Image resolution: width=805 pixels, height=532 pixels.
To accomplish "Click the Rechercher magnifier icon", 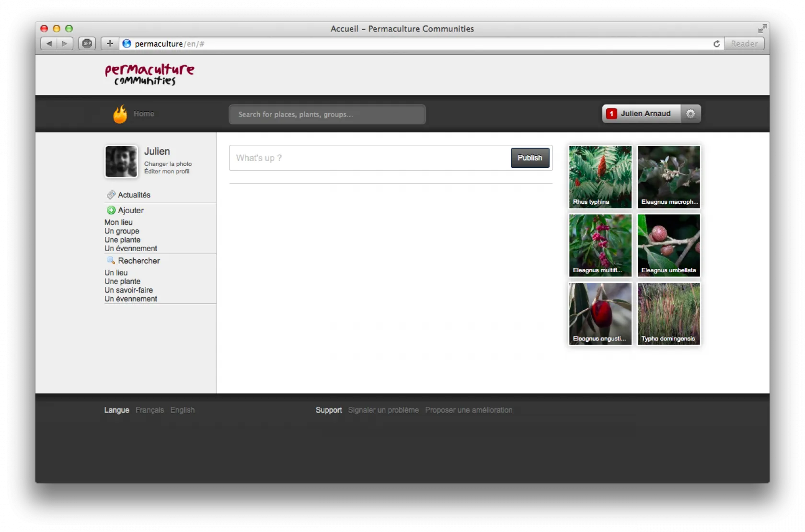I will (x=111, y=260).
